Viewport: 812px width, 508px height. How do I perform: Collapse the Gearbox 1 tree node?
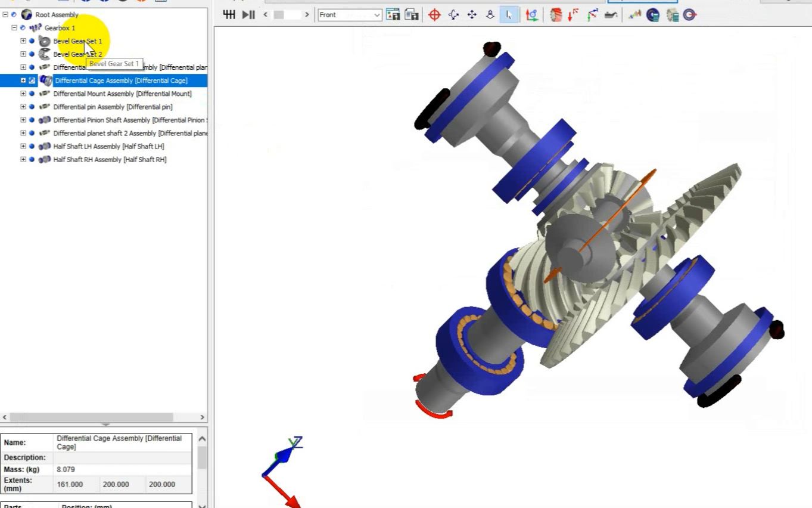tap(14, 27)
